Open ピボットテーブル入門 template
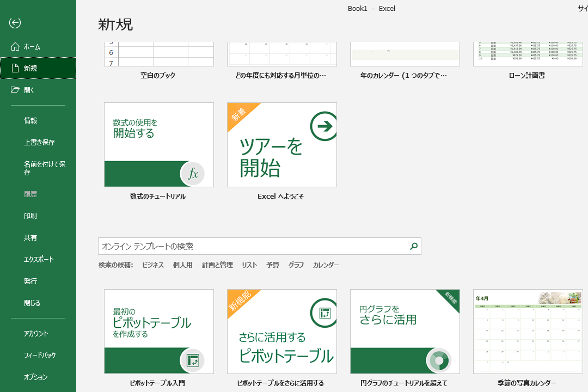Screen dimensions: 588x392 (159, 331)
